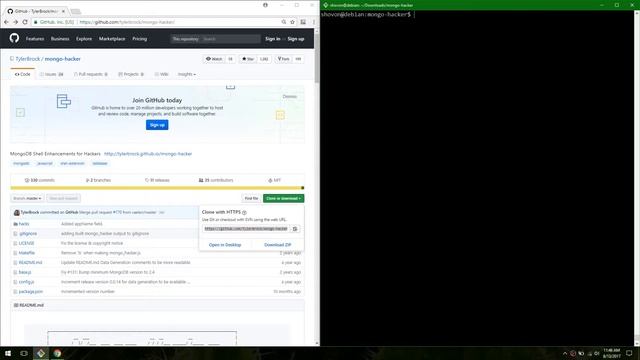Switch to the Wiki tab
Image resolution: width=640 pixels, height=360 pixels.
click(x=162, y=74)
